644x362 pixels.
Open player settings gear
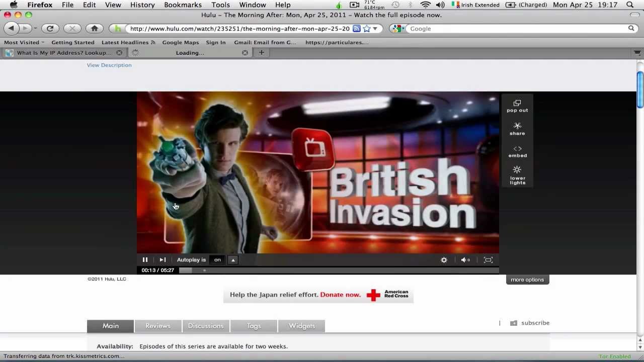click(444, 260)
